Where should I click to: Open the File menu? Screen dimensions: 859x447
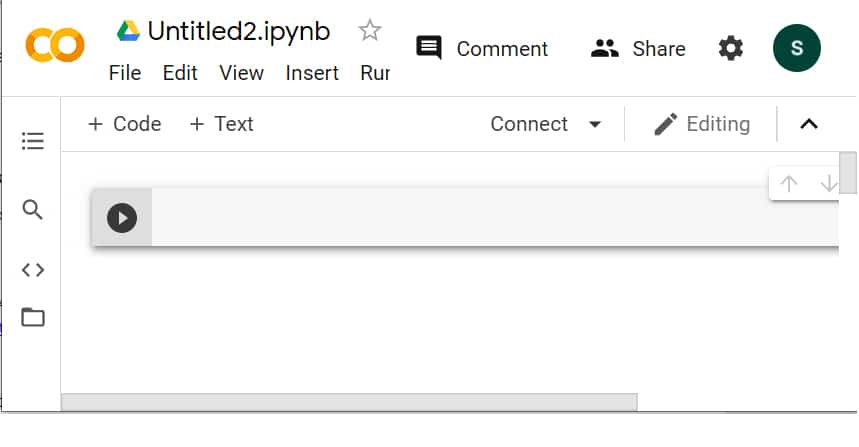(x=125, y=73)
